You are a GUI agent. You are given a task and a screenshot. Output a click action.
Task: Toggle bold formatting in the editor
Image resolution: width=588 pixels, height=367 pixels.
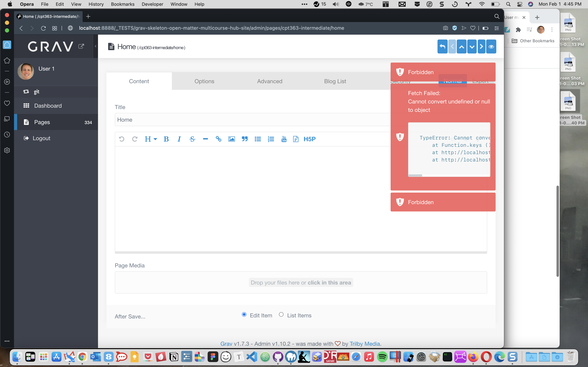pyautogui.click(x=166, y=139)
